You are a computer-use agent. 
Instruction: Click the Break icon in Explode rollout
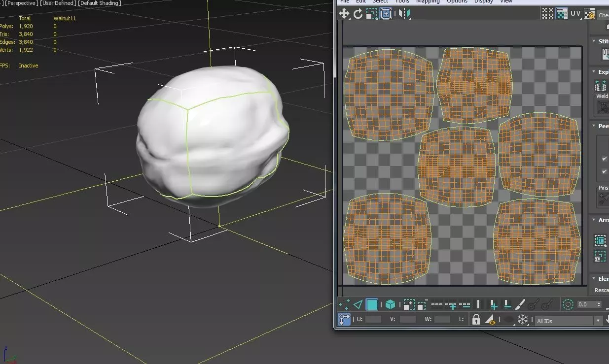(600, 86)
